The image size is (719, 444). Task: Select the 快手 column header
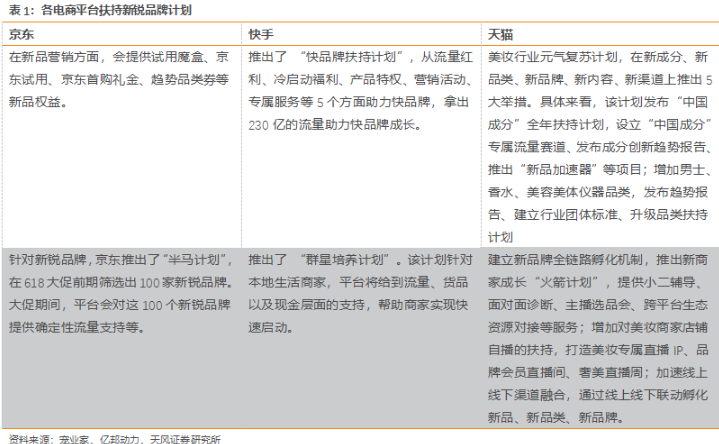coord(361,34)
